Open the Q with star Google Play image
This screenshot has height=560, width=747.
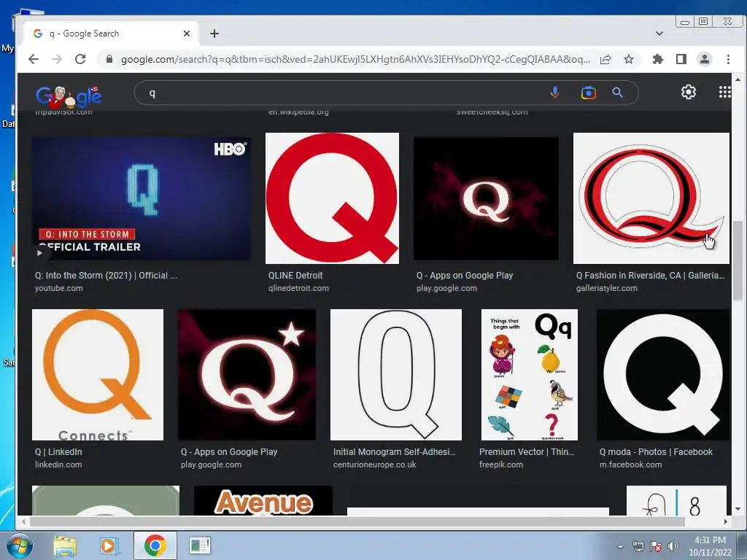[247, 375]
